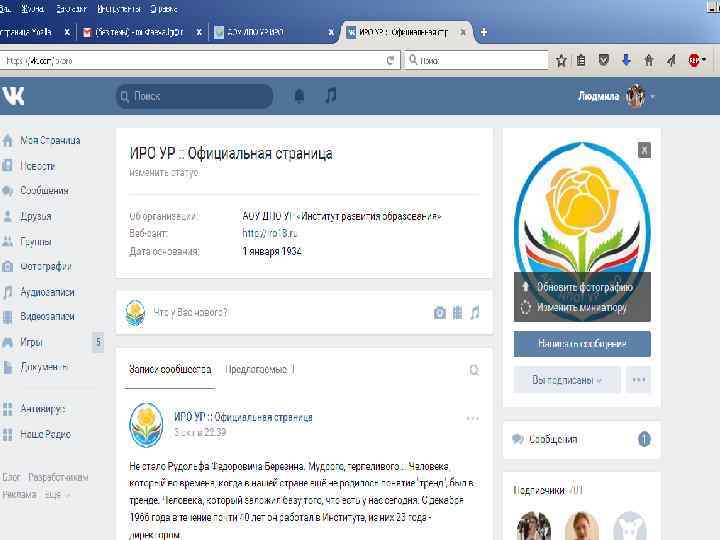Expand the Ещё footer menu
Screen dimensions: 720x540
click(x=56, y=495)
